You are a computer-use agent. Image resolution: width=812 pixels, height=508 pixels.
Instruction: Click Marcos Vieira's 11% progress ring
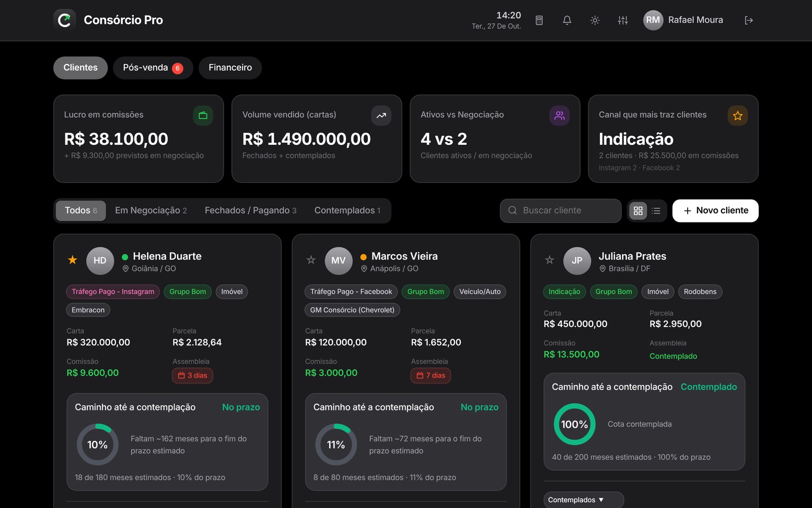(x=336, y=444)
